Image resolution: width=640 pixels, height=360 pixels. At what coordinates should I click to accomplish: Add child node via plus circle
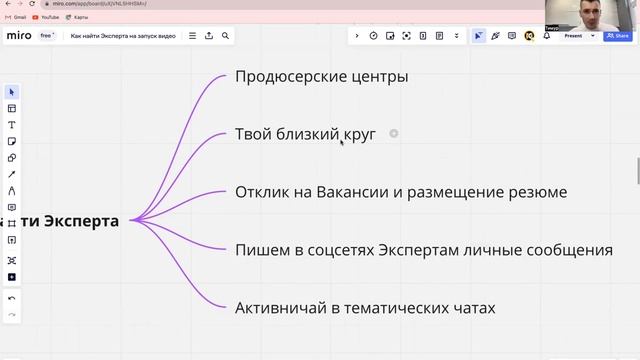point(393,133)
